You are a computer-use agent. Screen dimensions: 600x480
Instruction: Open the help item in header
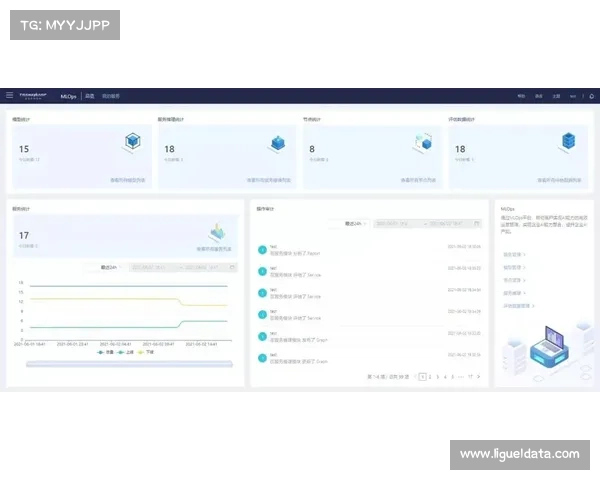tap(521, 96)
